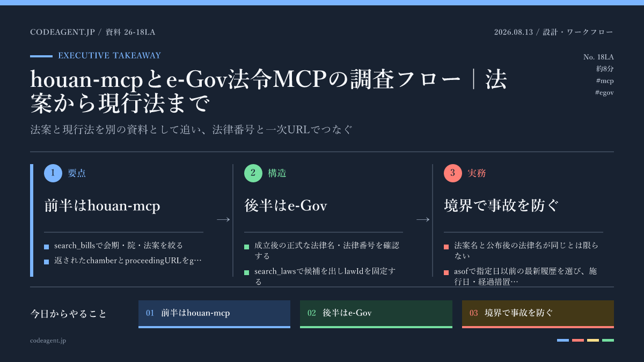Screen dimensions: 644x362
Task: Click bullet 法案名と公布後の法律名が同じとは限らない
Action: 526,250
